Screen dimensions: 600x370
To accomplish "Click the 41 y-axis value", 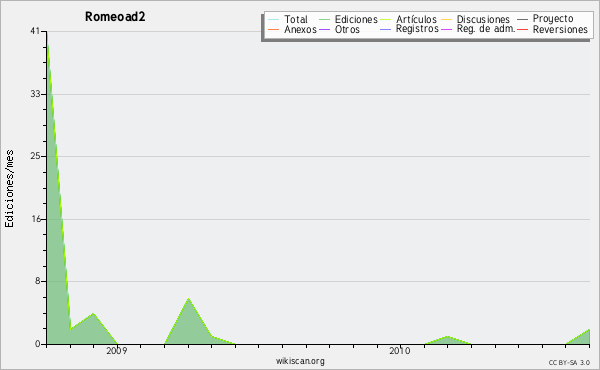I will pos(35,31).
